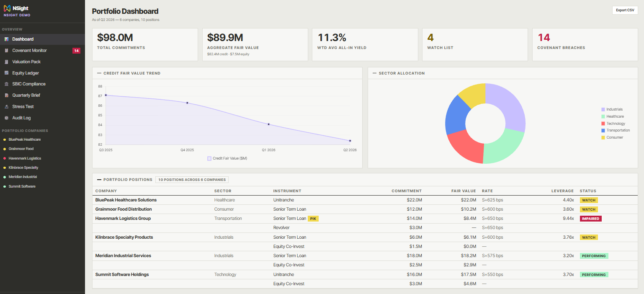Click the Fair Value column header

pyautogui.click(x=464, y=191)
